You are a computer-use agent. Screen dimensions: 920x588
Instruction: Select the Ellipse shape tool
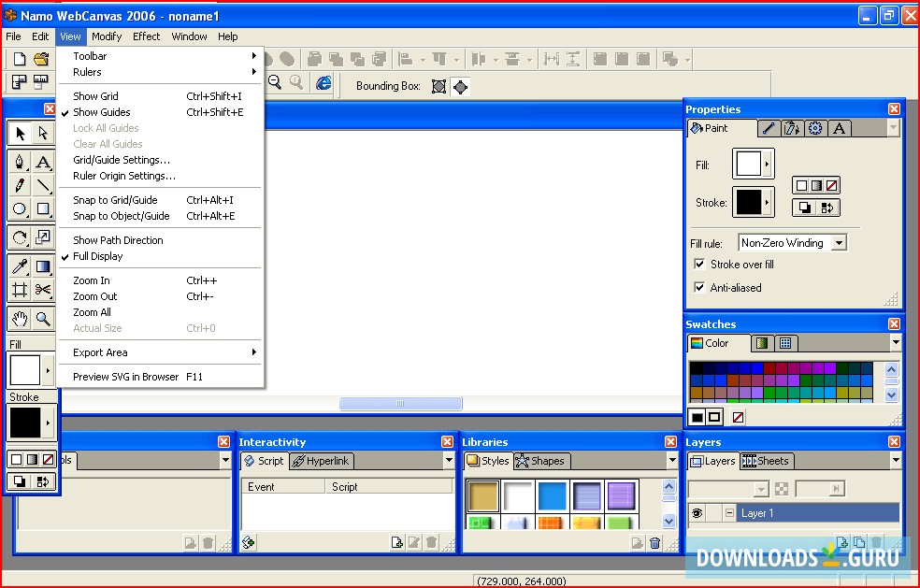(20, 209)
